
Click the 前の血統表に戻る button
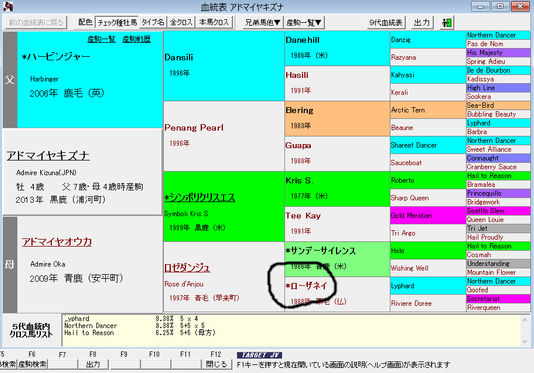[x=36, y=22]
